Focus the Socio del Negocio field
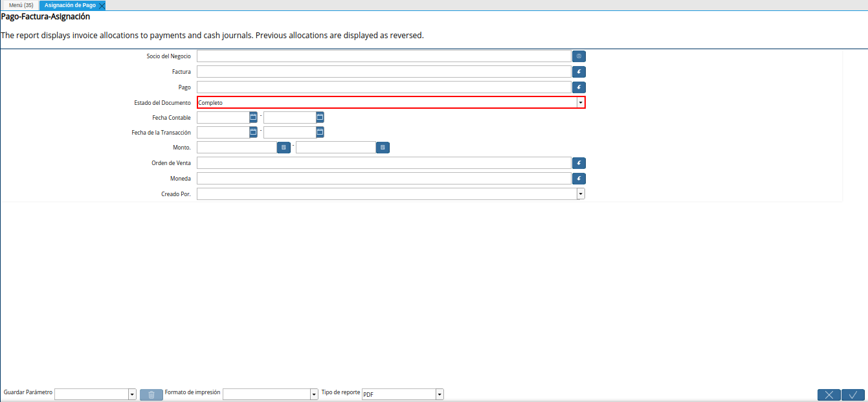The height and width of the screenshot is (402, 868). coord(384,56)
